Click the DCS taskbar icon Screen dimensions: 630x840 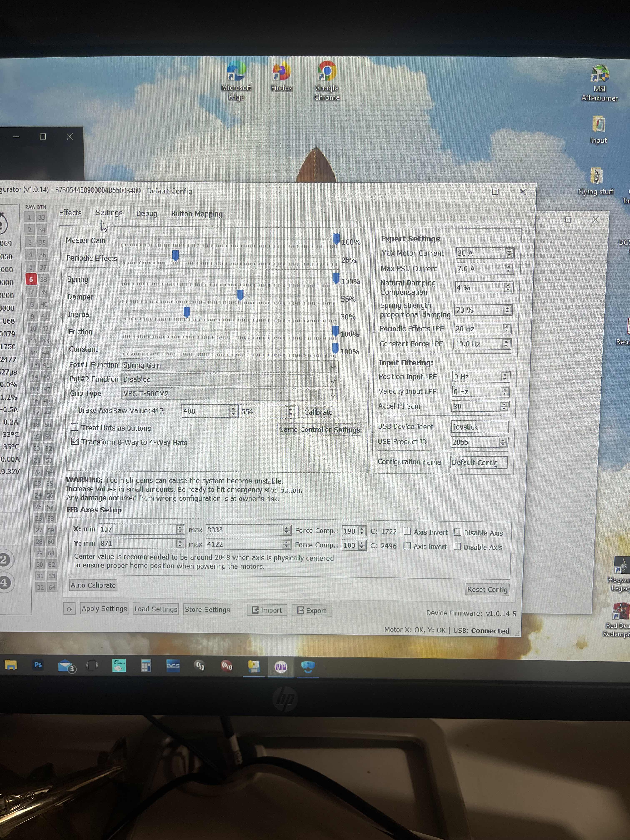tap(173, 666)
